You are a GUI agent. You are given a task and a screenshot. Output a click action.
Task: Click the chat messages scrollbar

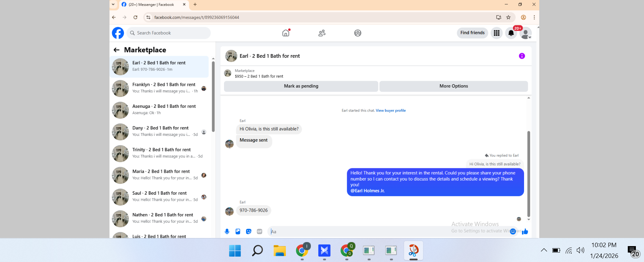[x=529, y=174]
